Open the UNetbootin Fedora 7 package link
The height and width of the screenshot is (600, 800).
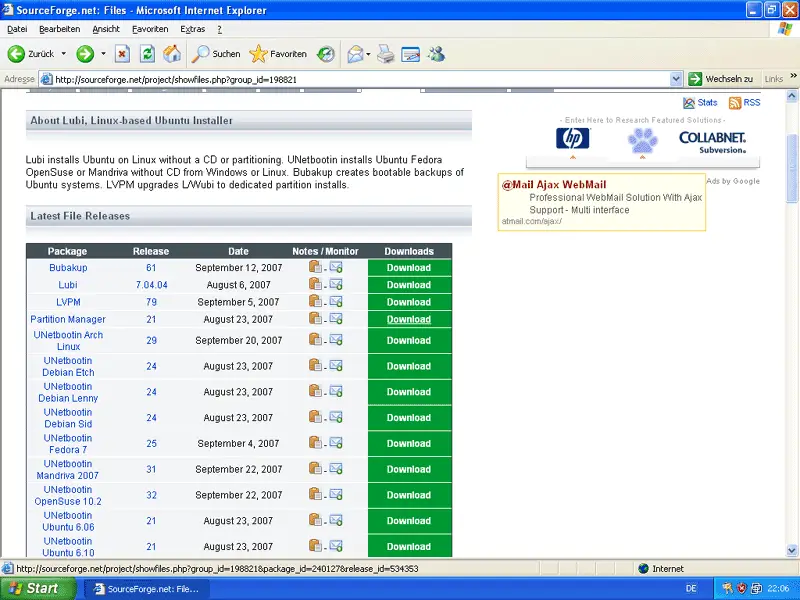[x=68, y=444]
